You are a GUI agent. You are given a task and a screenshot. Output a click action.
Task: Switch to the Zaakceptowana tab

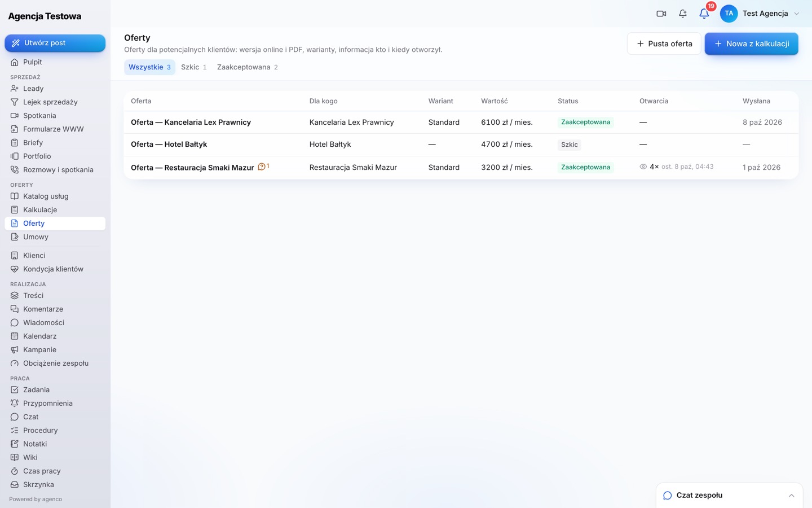[x=248, y=67]
